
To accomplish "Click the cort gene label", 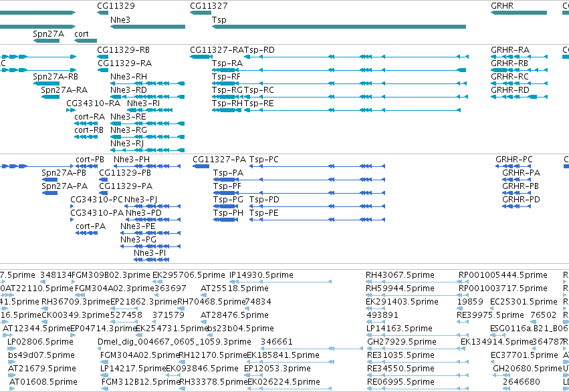I will 82,34.
